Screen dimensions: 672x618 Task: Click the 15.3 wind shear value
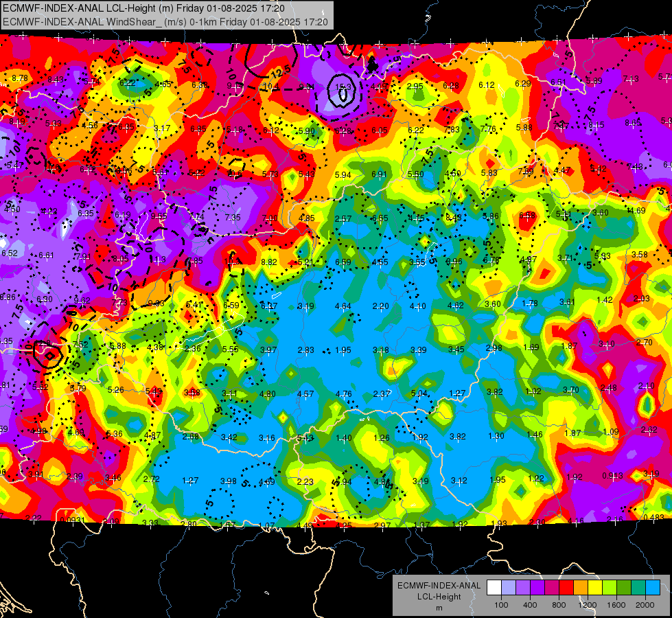(x=343, y=87)
